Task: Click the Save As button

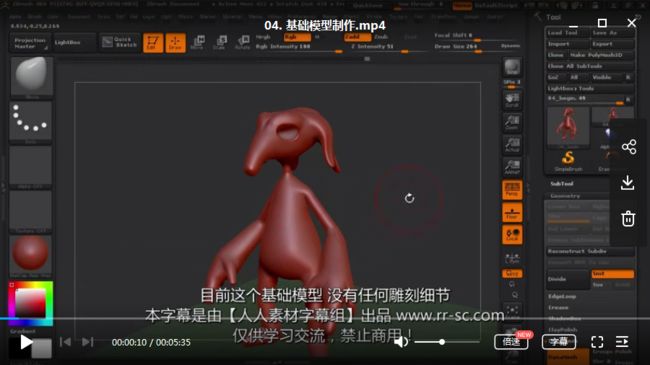Action: [x=612, y=33]
